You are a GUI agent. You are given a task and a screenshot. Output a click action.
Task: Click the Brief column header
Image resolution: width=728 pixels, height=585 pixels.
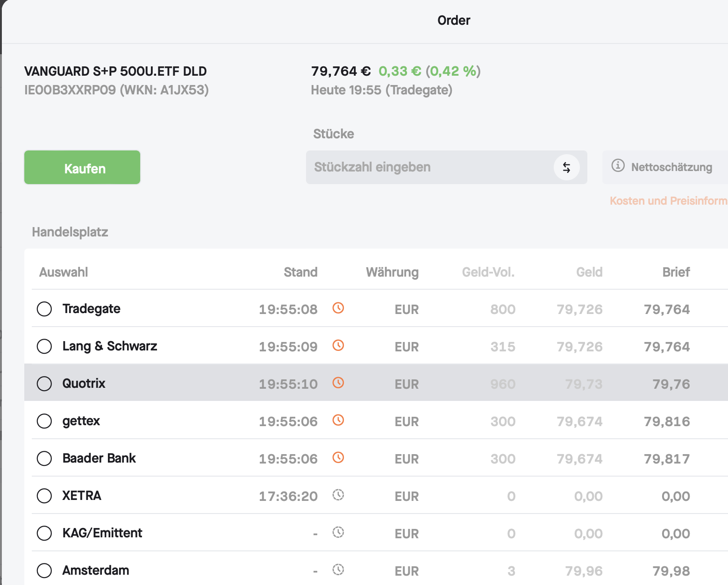coord(676,272)
